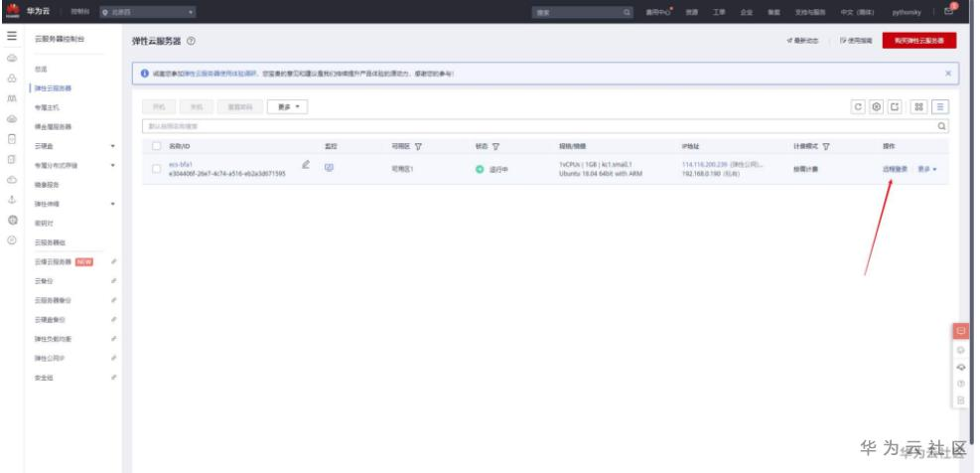Click the refresh icon above the server table
Screen dimensions: 980x473
[860, 107]
